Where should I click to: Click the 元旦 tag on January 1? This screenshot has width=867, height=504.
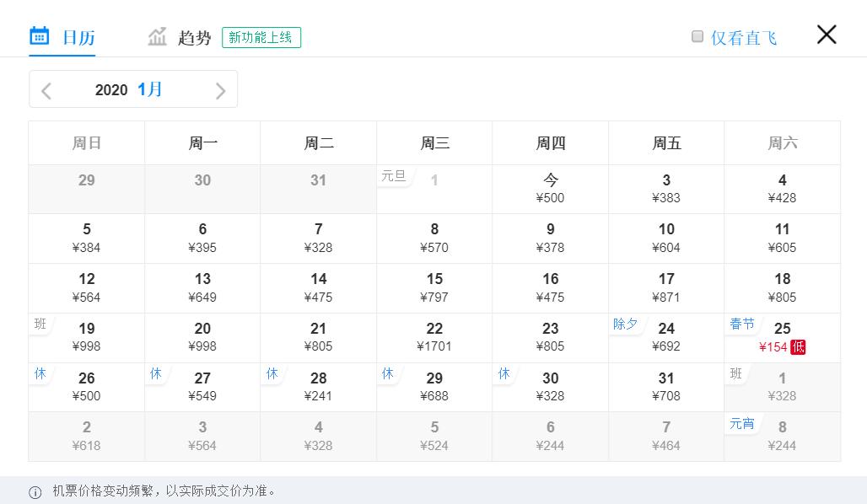click(394, 175)
